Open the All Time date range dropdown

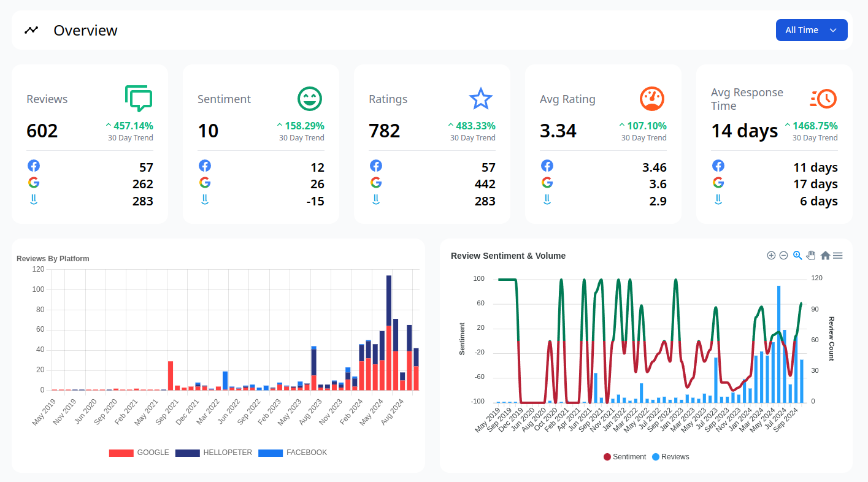(x=811, y=29)
